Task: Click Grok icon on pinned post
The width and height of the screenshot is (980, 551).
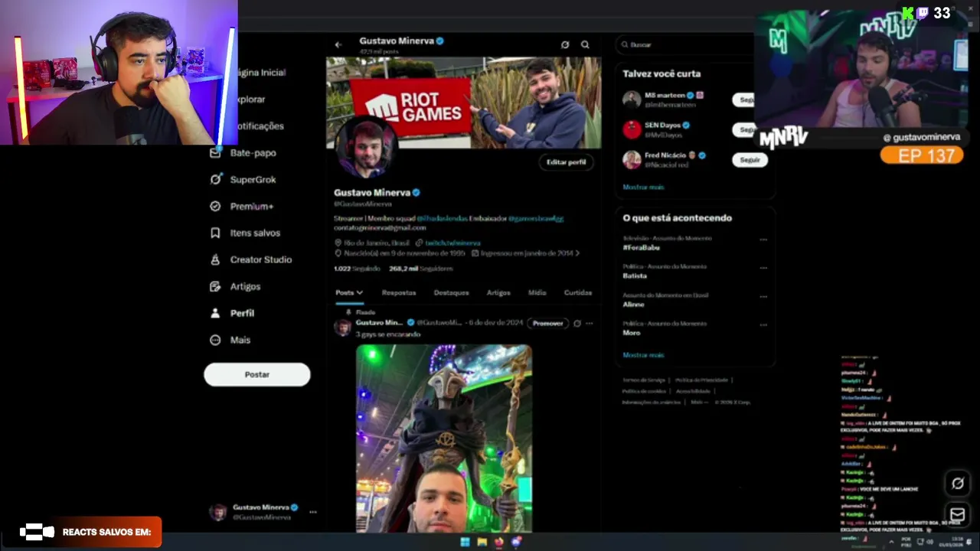Action: click(x=577, y=324)
